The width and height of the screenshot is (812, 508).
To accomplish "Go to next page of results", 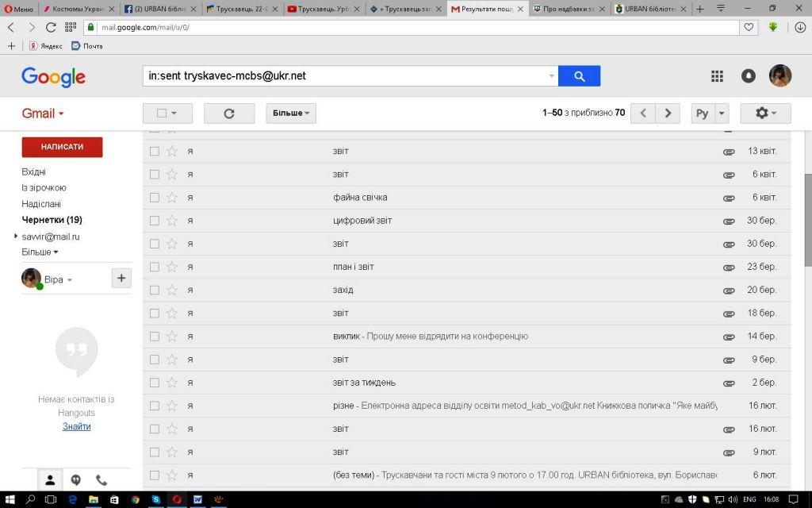I will click(668, 114).
